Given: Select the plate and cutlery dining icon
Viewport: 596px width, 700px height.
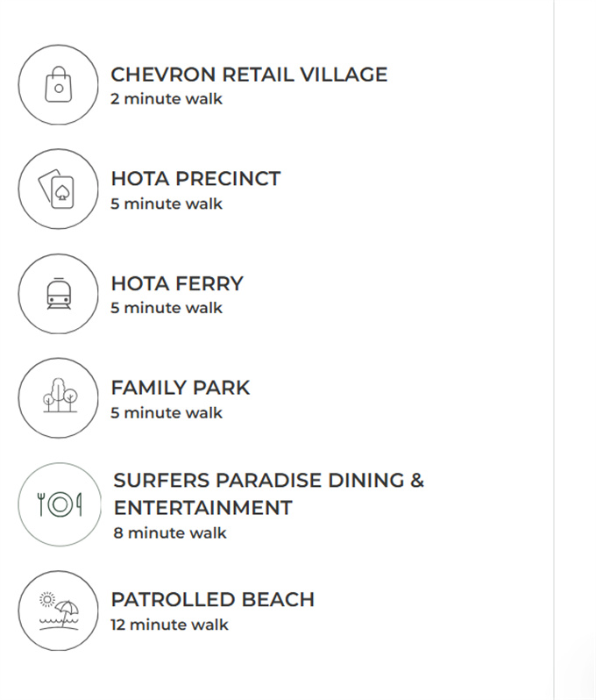Looking at the screenshot, I should click(58, 504).
